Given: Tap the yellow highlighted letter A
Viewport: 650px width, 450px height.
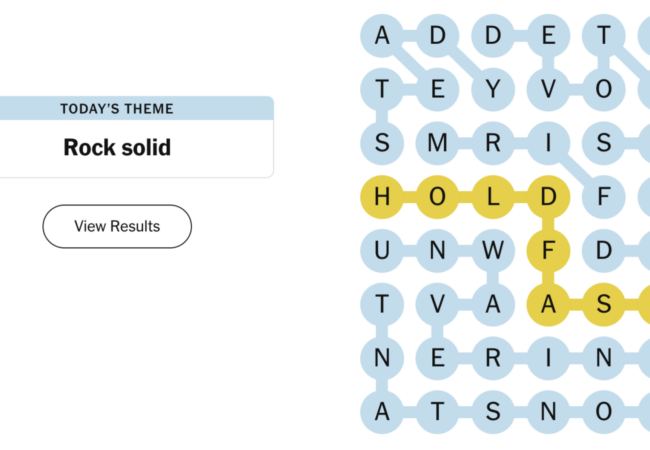Looking at the screenshot, I should (x=548, y=305).
